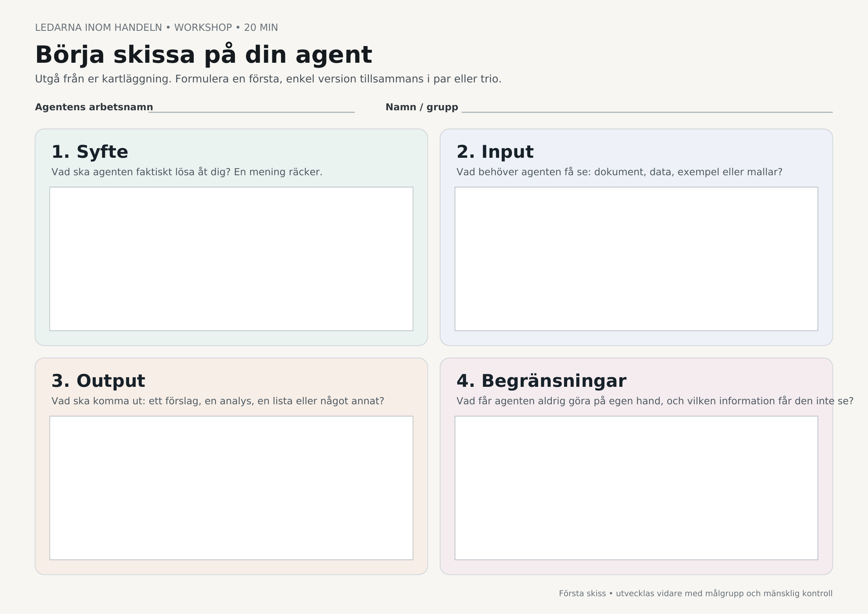
Task: Click the white answer box under 1. Syfte
Action: pos(231,259)
